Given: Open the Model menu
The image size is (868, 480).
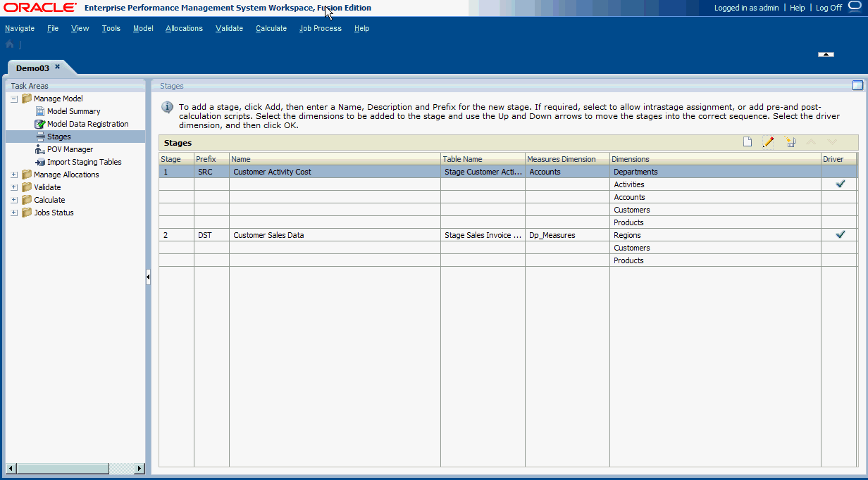Looking at the screenshot, I should [x=143, y=28].
